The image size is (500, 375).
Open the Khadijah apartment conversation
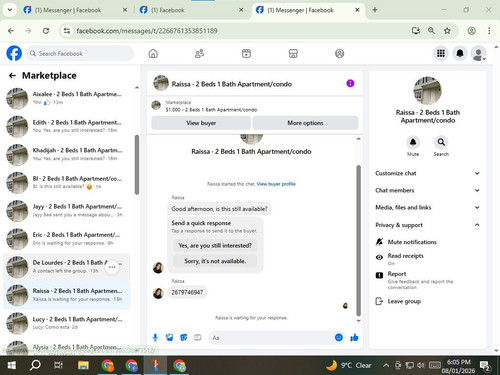67,155
